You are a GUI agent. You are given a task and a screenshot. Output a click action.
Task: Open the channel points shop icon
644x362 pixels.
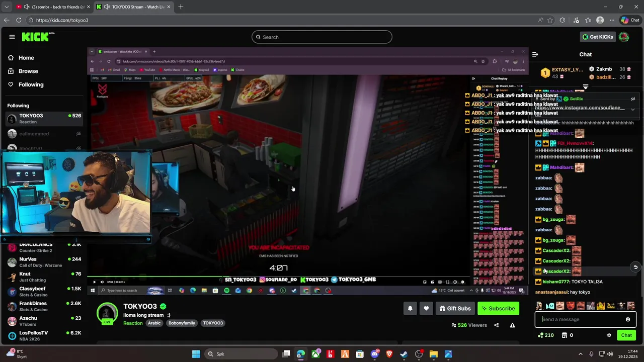[x=565, y=335]
